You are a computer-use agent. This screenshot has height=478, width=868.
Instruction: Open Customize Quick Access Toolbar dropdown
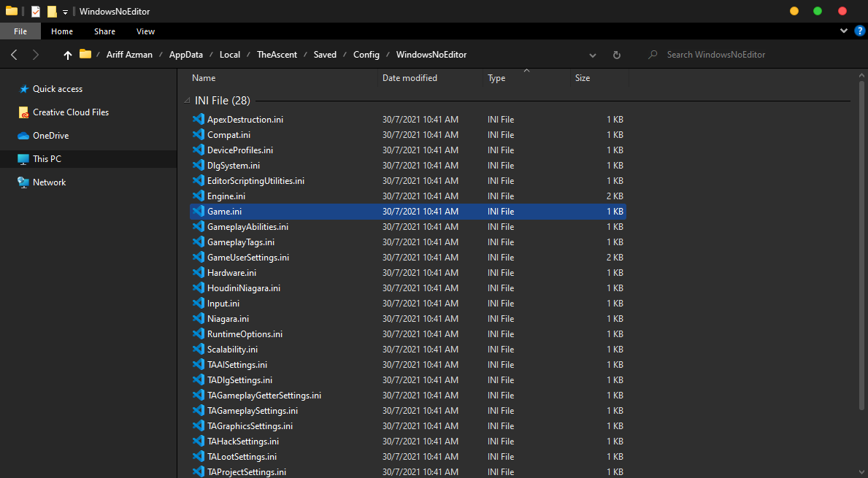(65, 12)
